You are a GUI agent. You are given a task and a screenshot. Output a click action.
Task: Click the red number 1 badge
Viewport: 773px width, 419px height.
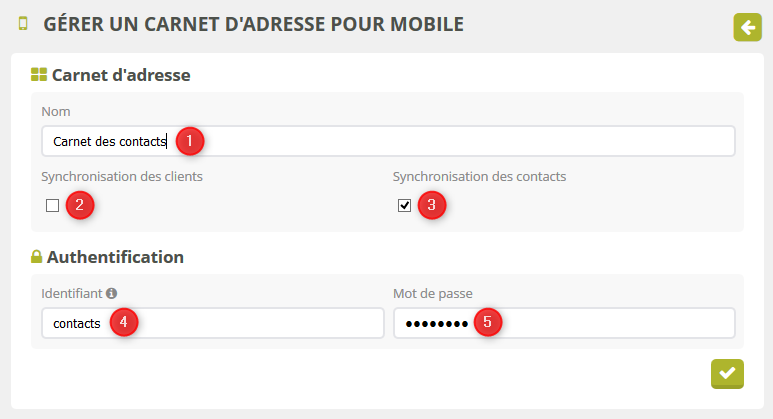[190, 141]
